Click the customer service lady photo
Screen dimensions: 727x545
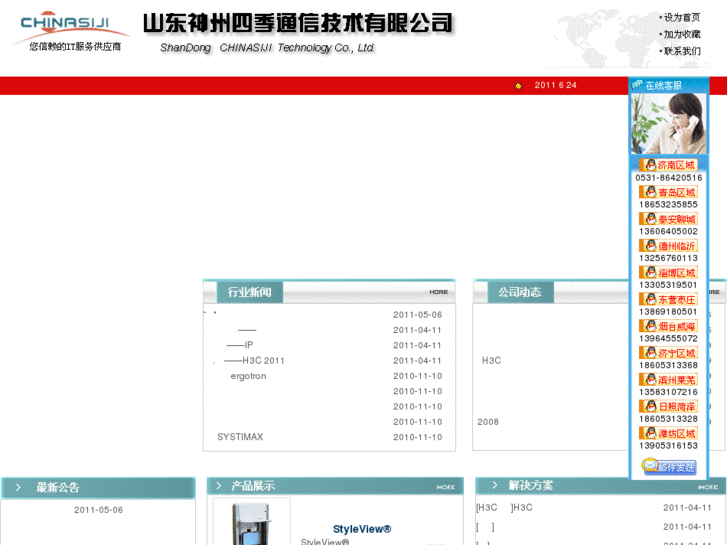click(668, 123)
